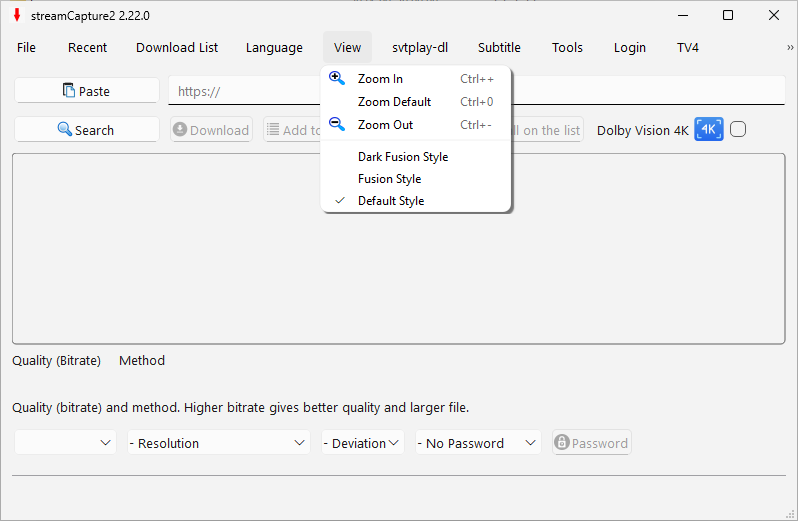Image resolution: width=798 pixels, height=521 pixels.
Task: Open the svtplay-dl menu
Action: click(420, 47)
